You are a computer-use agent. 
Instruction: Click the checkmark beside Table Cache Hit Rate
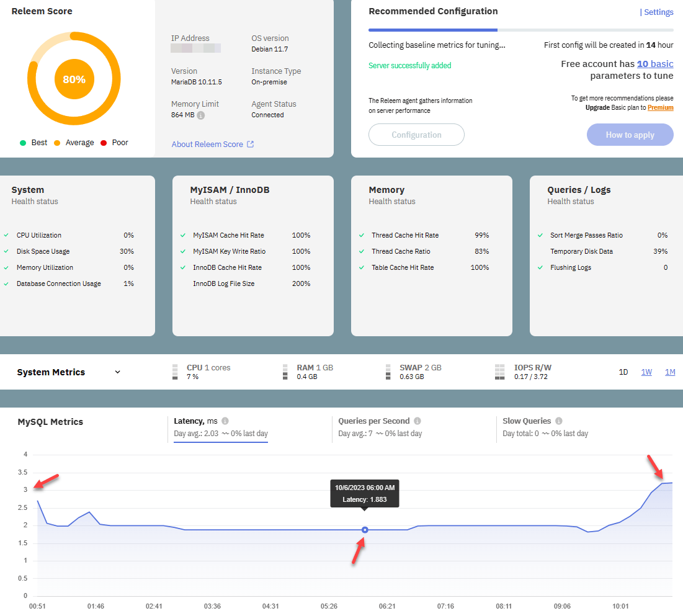362,267
